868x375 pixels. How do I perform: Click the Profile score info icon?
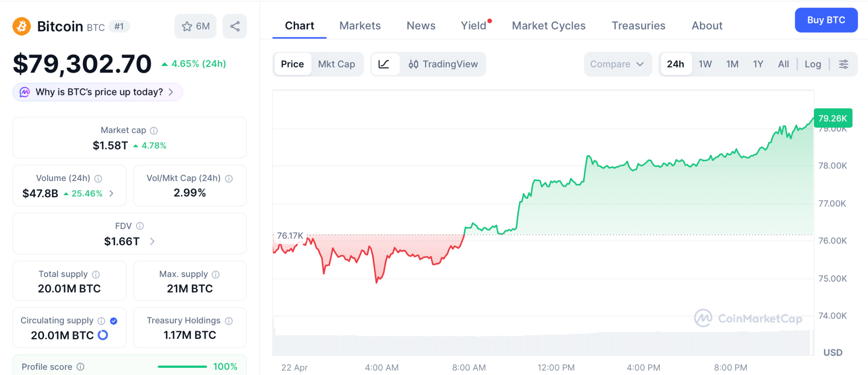(81, 367)
